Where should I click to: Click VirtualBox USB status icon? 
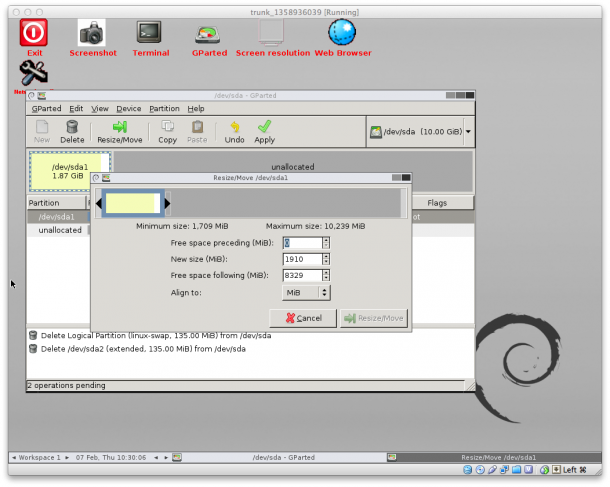tap(492, 470)
